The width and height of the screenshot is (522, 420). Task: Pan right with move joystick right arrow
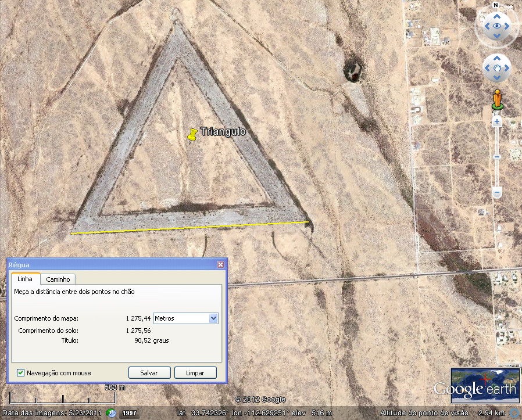tap(507, 69)
